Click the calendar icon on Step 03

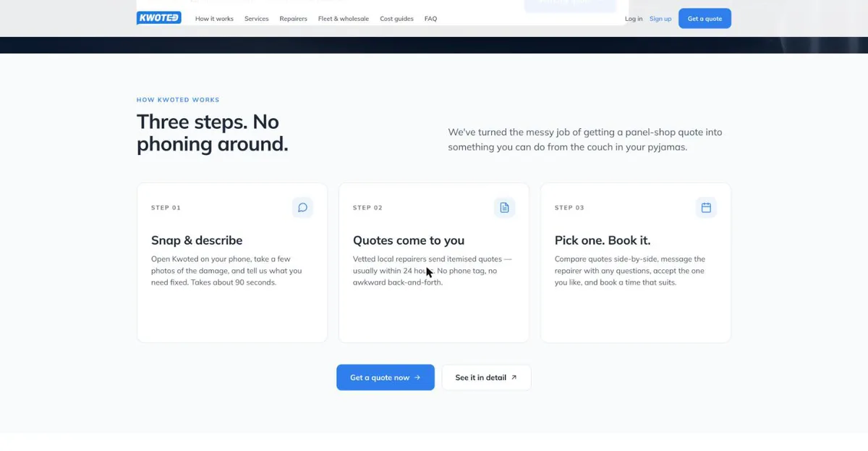[x=706, y=208]
